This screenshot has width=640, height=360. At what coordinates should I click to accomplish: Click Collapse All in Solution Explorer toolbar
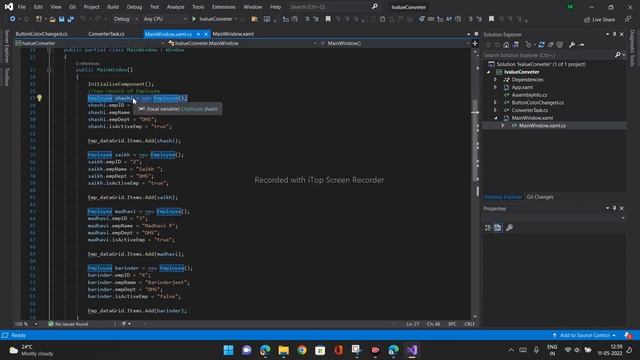pyautogui.click(x=550, y=44)
